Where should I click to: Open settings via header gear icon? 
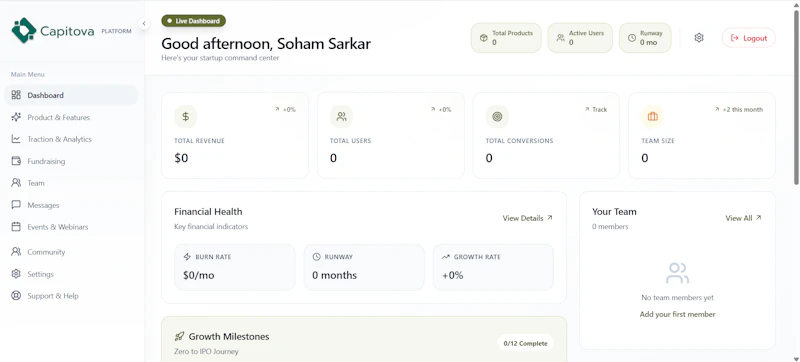[x=699, y=38]
